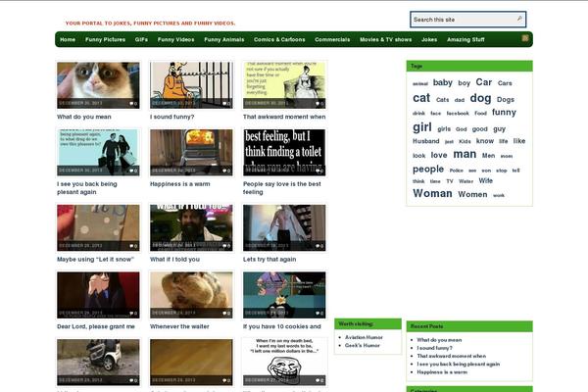588x392 pixels.
Task: Open the 'I sound funny?' post title
Action: pos(172,117)
